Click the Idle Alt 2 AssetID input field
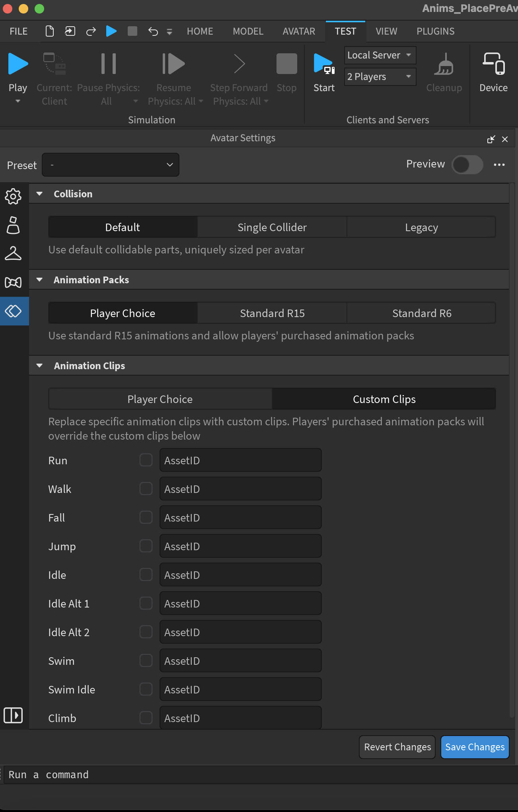 pos(241,632)
